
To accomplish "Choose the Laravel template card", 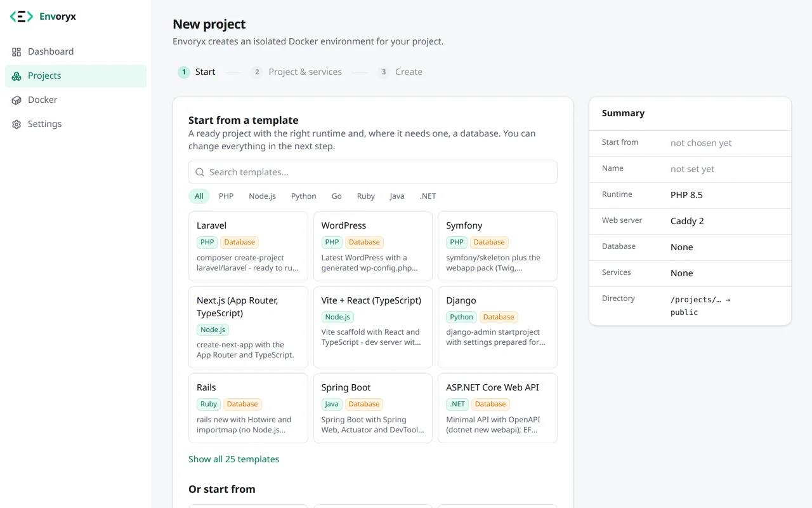I will click(x=248, y=246).
